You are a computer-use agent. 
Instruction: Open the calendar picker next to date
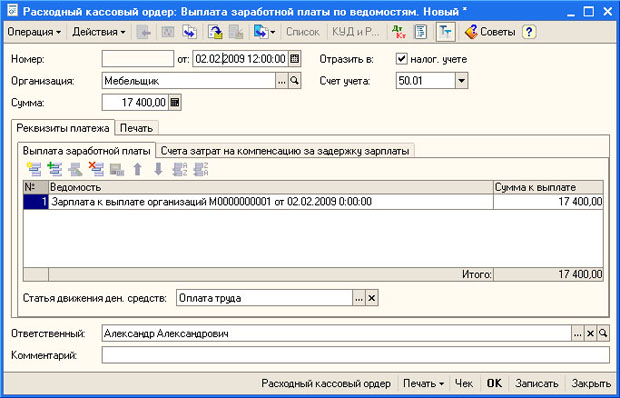click(x=294, y=59)
